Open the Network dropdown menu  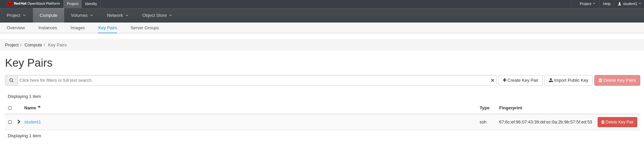click(x=118, y=15)
